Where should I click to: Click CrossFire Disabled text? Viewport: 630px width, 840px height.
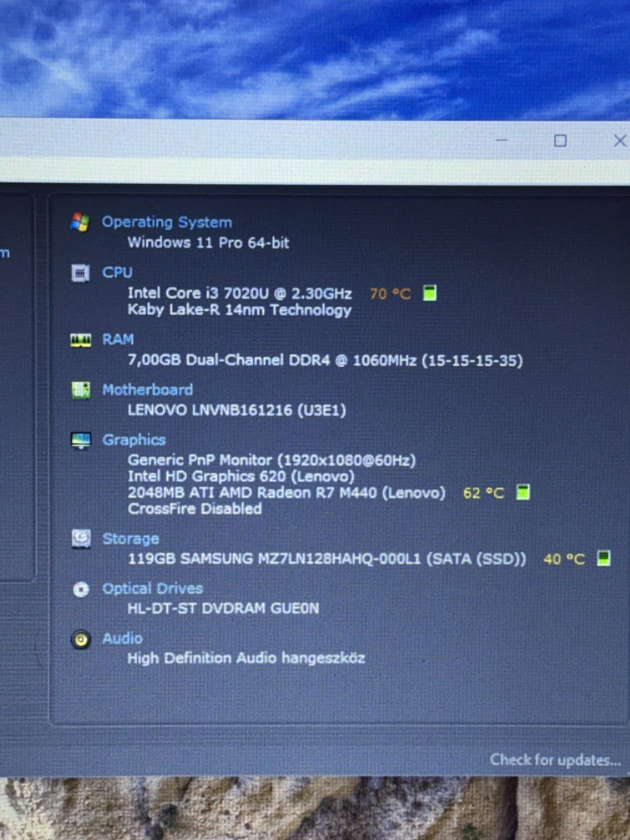coord(195,509)
